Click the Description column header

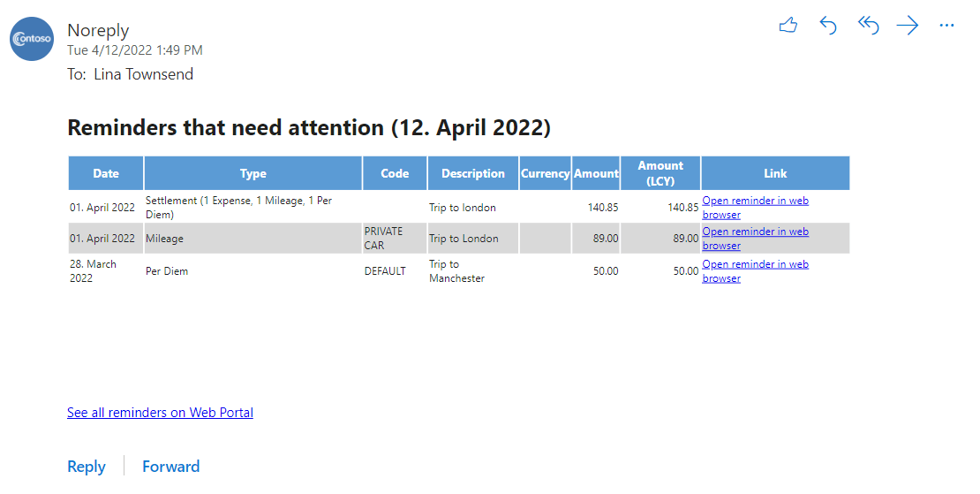[473, 173]
